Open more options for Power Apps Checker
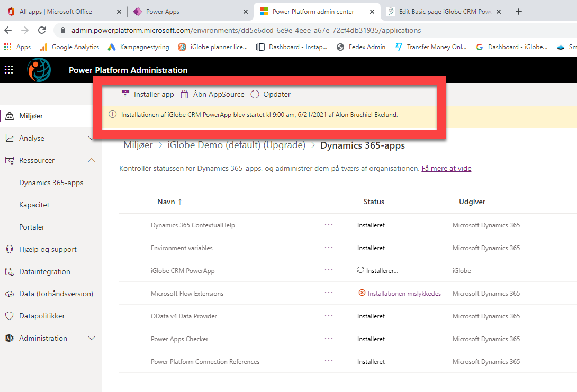This screenshot has height=392, width=577. (x=329, y=339)
